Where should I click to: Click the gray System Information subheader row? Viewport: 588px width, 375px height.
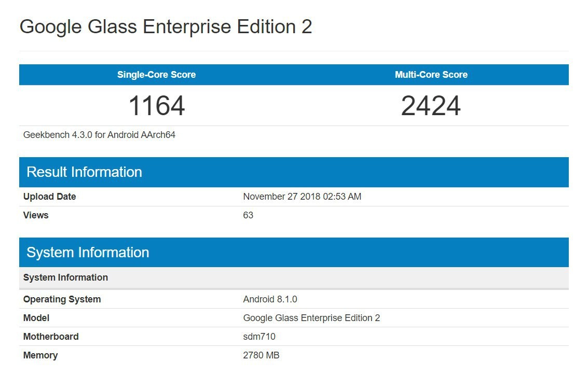click(294, 277)
